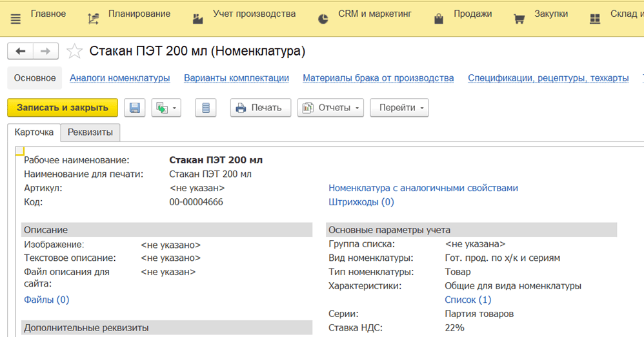Screen dimensions: 644x337
Task: Open the Планирование section
Action: pyautogui.click(x=128, y=14)
